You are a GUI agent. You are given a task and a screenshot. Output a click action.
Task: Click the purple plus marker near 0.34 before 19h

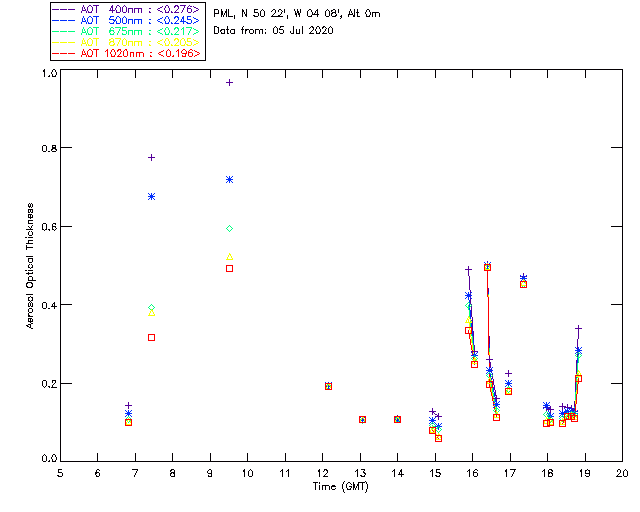[578, 328]
